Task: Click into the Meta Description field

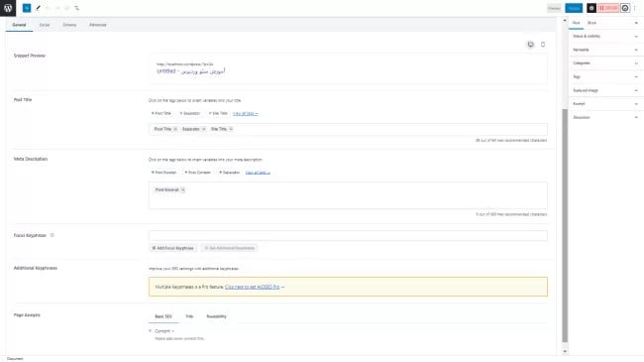Action: pos(348,195)
